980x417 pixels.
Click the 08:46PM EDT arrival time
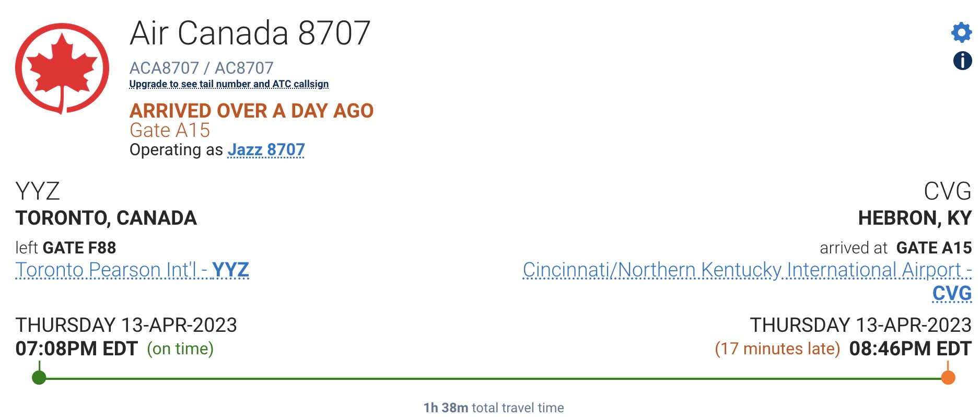click(910, 349)
